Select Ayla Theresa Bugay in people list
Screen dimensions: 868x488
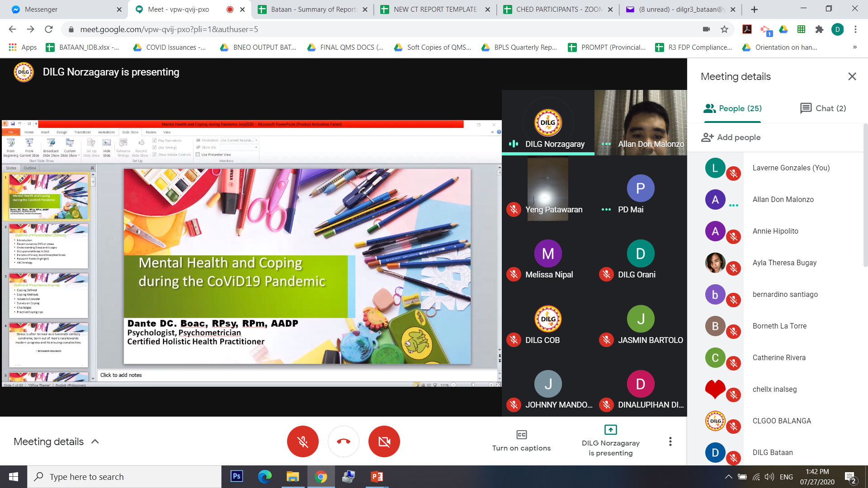point(784,263)
